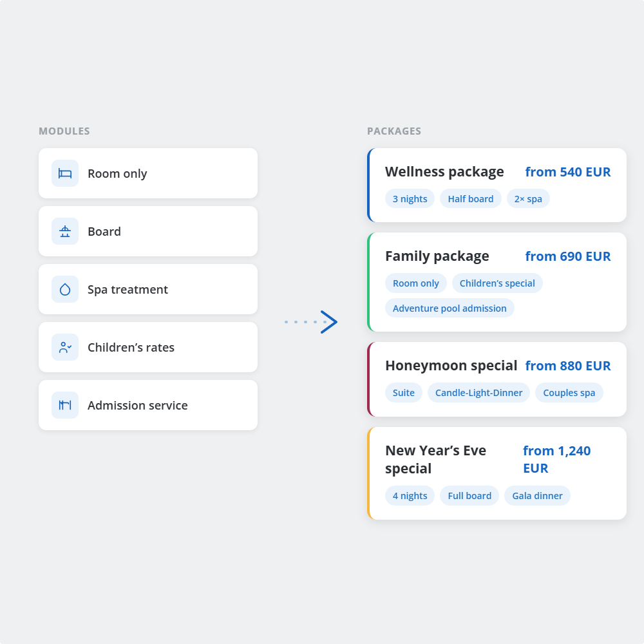Click the Candle-Light-Dinner tag
Viewport: 644px width, 644px height.
[x=479, y=393]
